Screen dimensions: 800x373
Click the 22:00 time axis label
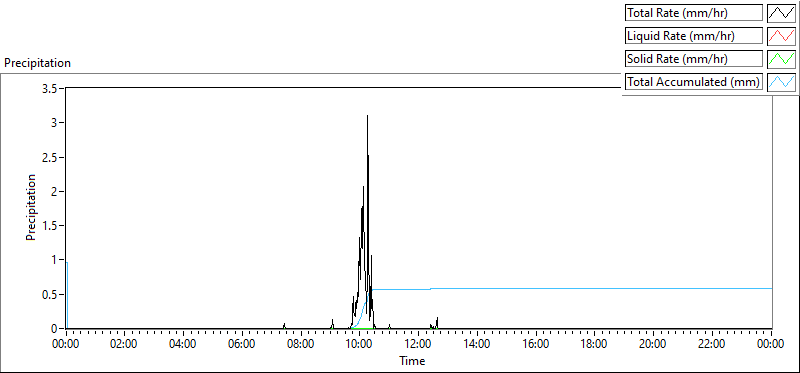click(x=712, y=344)
